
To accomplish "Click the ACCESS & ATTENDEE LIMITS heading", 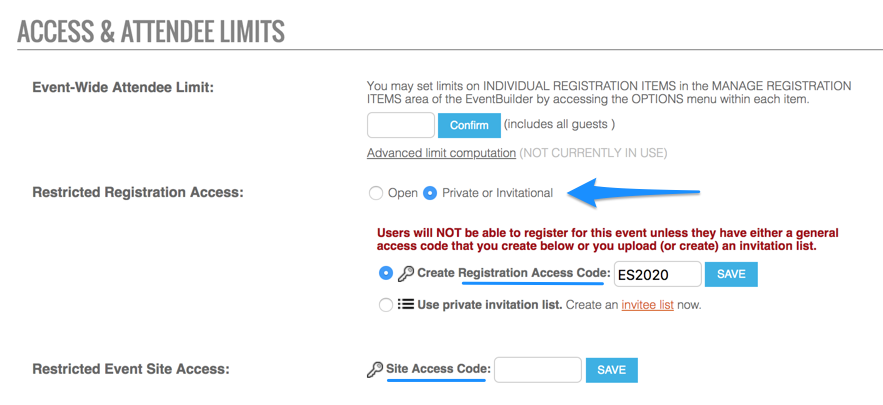I will [151, 32].
